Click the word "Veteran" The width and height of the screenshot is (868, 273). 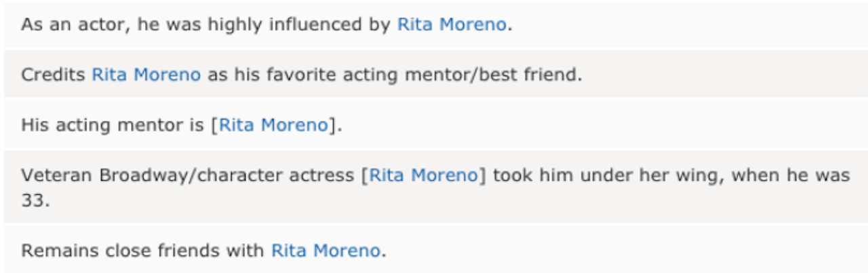coord(57,175)
